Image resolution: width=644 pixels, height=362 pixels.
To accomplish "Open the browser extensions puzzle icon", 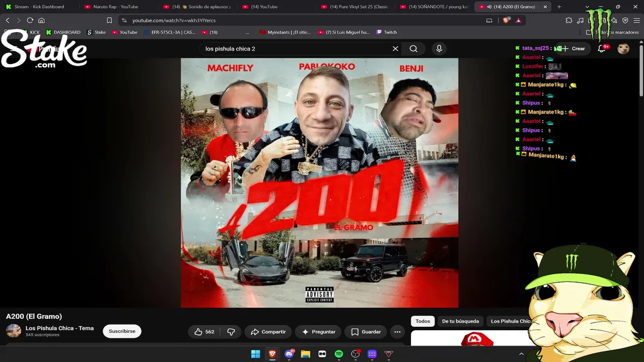I will [x=569, y=21].
